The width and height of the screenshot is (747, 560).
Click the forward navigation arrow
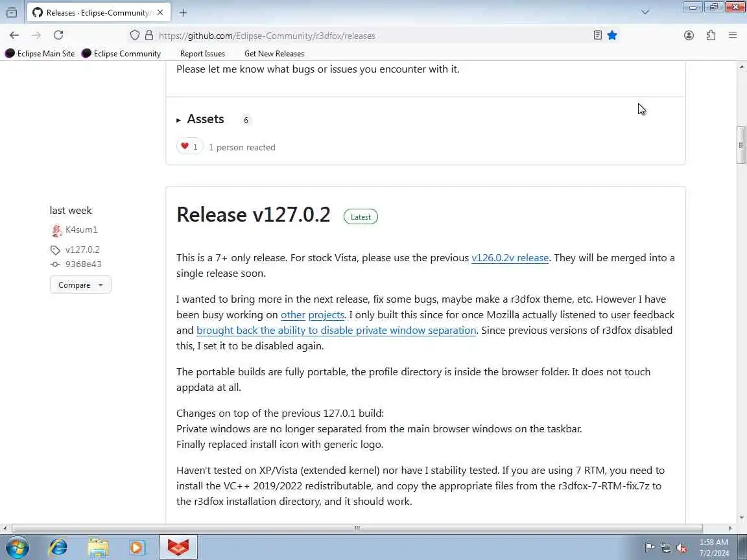(x=36, y=35)
